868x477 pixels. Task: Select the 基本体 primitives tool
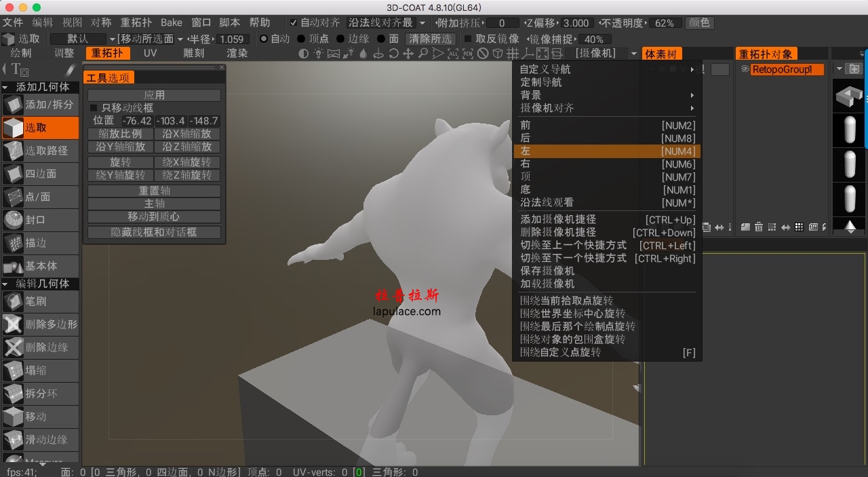(x=40, y=266)
